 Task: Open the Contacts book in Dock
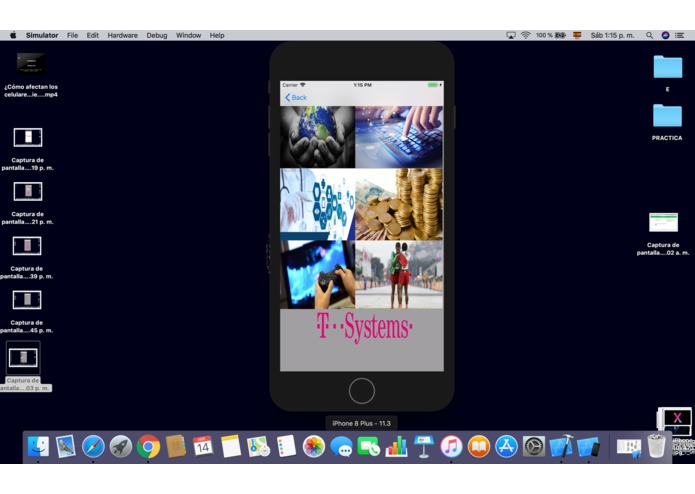[x=176, y=447]
